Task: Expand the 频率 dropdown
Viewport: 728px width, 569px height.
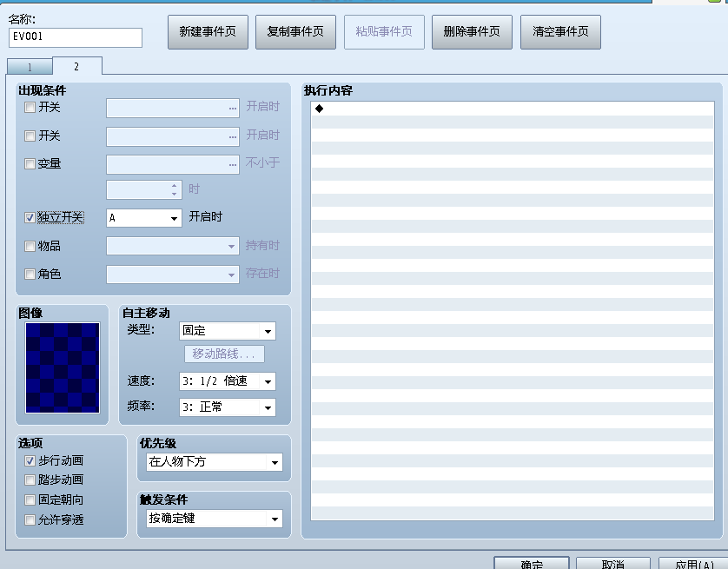Action: pos(228,407)
